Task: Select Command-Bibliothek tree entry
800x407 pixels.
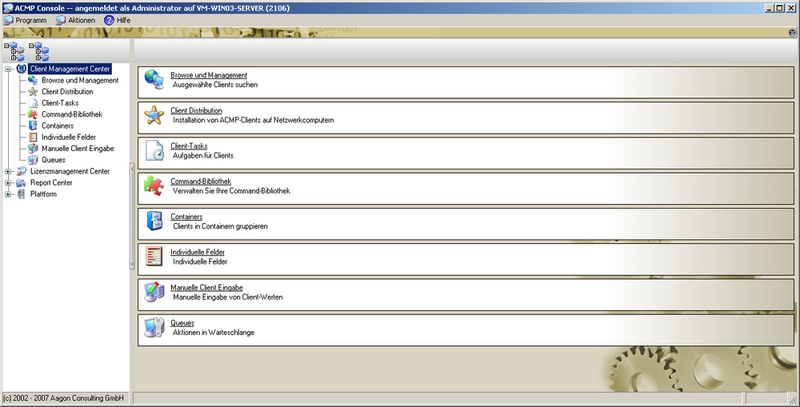Action: (x=72, y=114)
